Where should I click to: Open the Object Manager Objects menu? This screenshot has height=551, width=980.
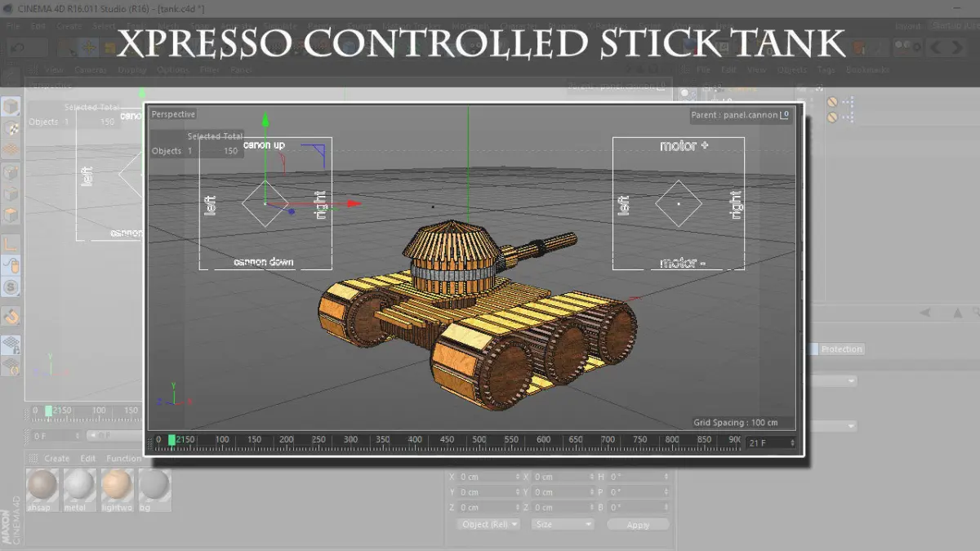coord(791,70)
